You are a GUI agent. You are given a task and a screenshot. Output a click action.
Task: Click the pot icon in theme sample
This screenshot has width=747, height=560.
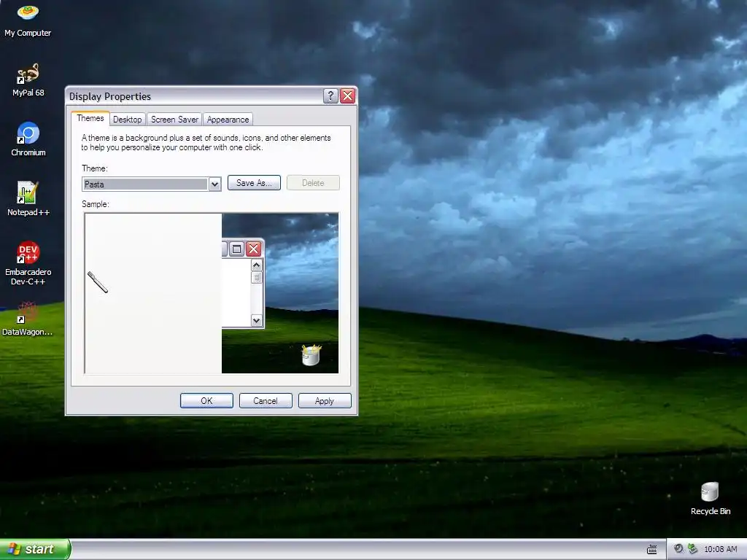(x=311, y=355)
